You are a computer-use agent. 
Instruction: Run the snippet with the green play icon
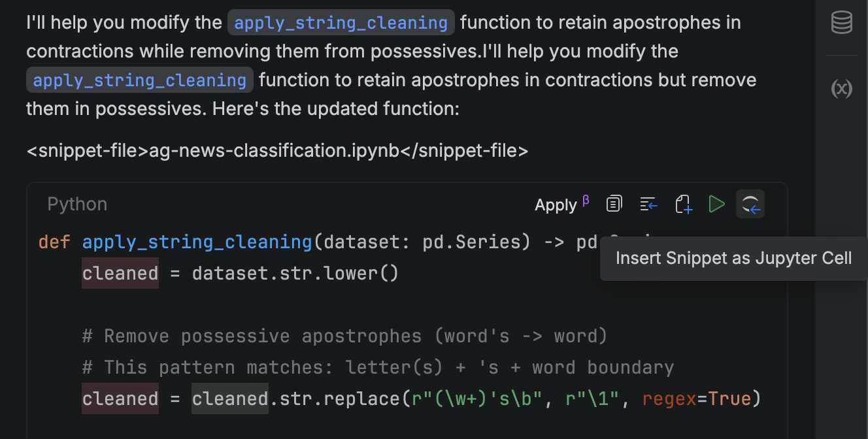pos(716,204)
